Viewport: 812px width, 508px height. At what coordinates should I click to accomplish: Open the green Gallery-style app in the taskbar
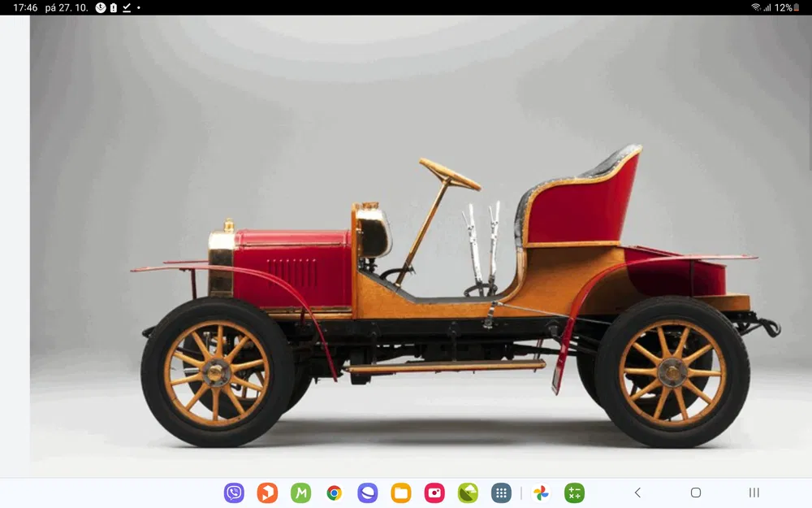click(468, 493)
